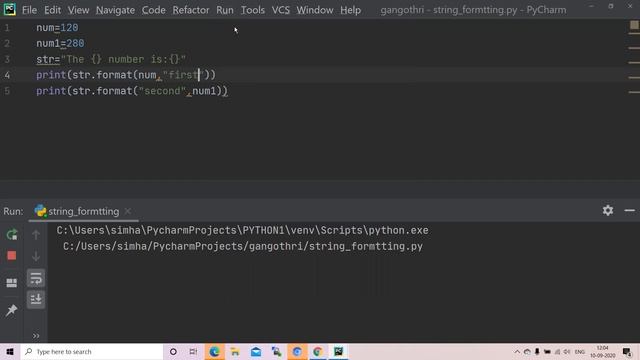
Task: Open volume control in system tray
Action: tap(567, 351)
